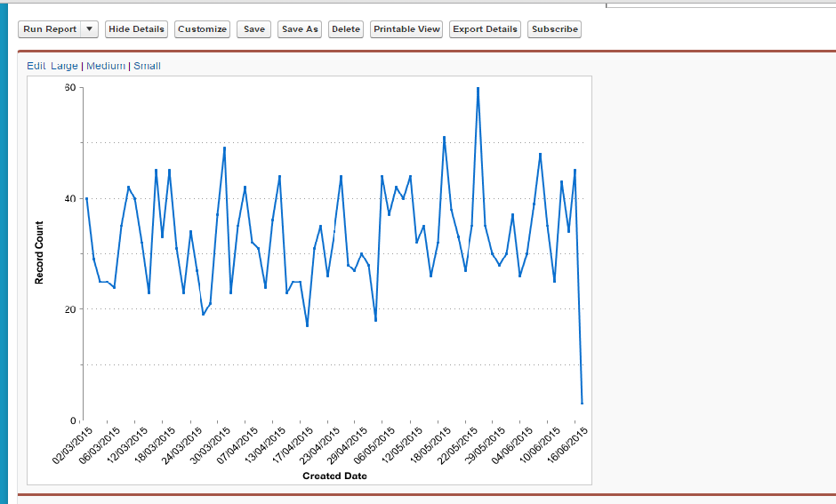Viewport: 836px width, 504px height.
Task: Select the Small chart size
Action: (x=147, y=66)
